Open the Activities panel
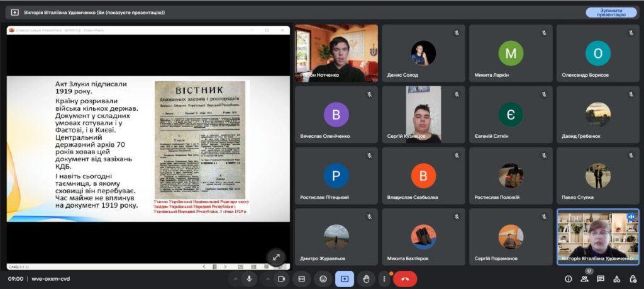The image size is (644, 289). (617, 278)
